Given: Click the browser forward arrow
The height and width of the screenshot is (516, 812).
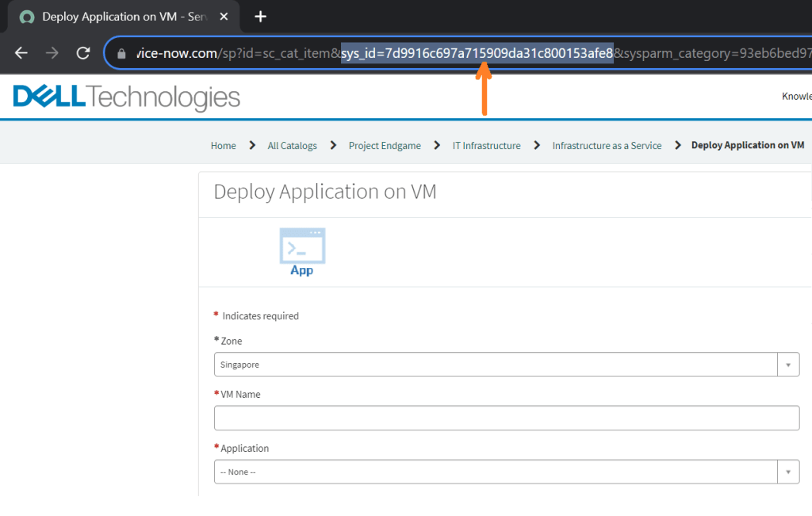Looking at the screenshot, I should pyautogui.click(x=52, y=53).
